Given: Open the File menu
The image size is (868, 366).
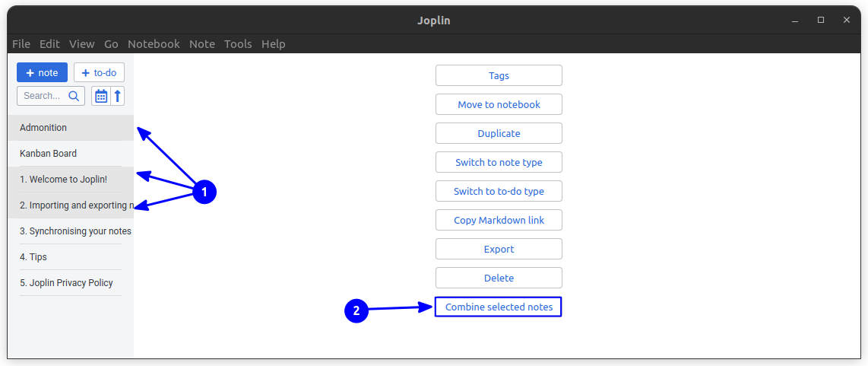Looking at the screenshot, I should [21, 44].
